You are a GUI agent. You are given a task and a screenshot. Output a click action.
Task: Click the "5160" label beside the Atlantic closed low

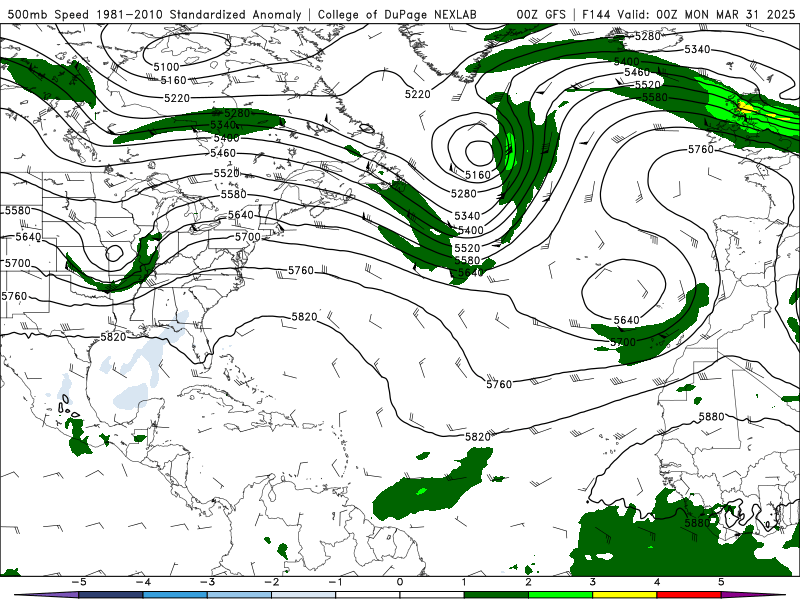pyautogui.click(x=478, y=175)
